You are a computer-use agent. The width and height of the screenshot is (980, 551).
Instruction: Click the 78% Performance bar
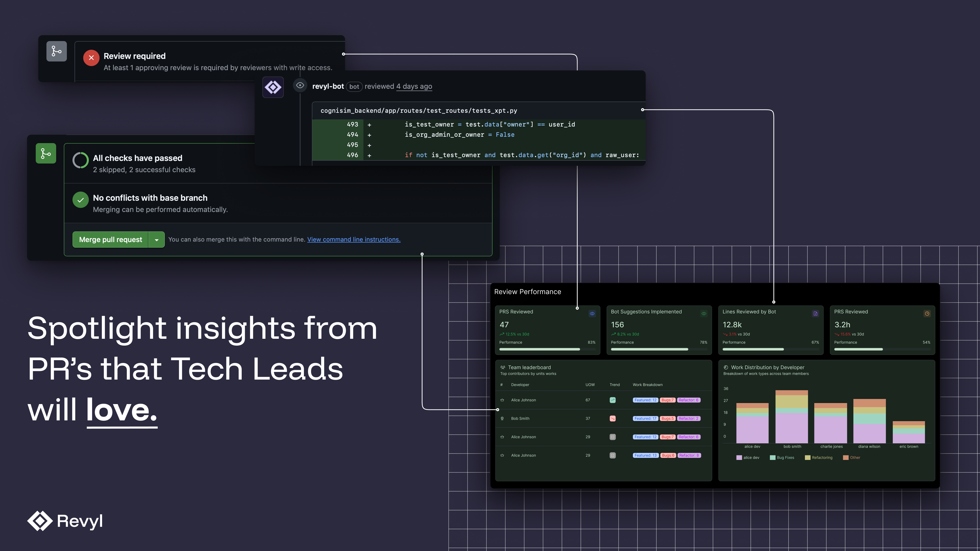tap(659, 349)
